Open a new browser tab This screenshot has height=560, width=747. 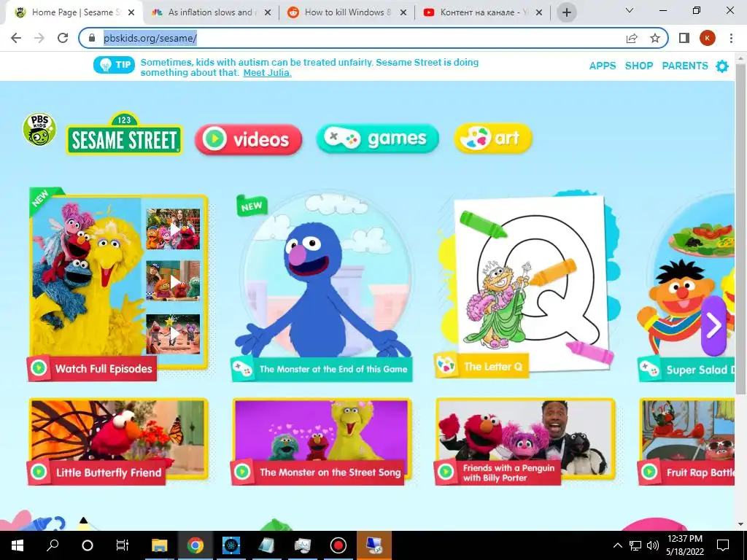[x=567, y=12]
